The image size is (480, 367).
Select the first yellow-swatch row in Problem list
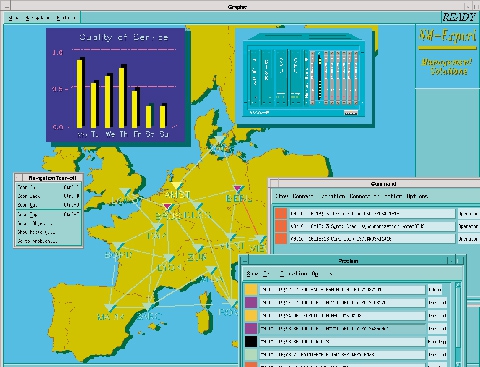point(342,289)
